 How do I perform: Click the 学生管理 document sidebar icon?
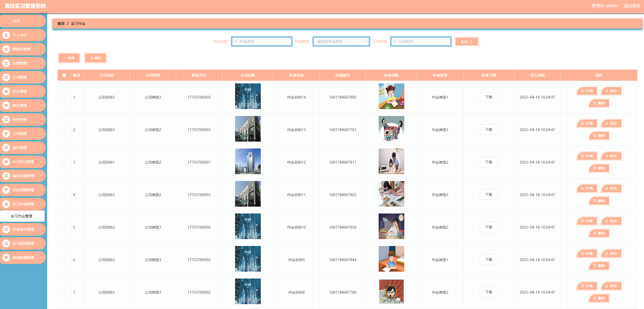tap(6, 91)
